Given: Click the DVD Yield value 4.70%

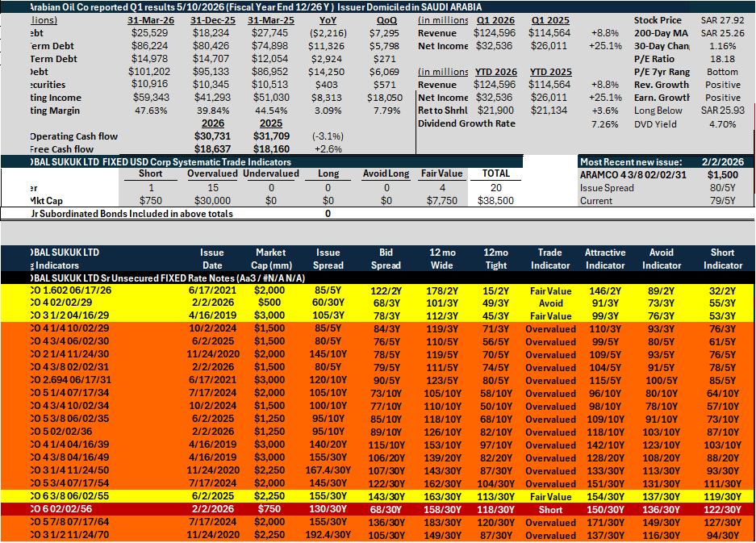Looking at the screenshot, I should tap(722, 124).
